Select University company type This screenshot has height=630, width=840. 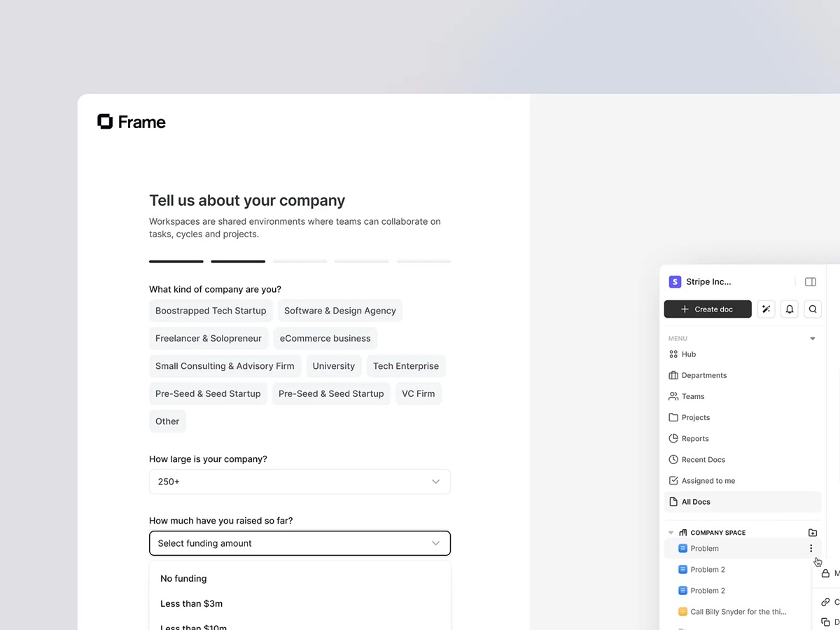click(x=333, y=365)
